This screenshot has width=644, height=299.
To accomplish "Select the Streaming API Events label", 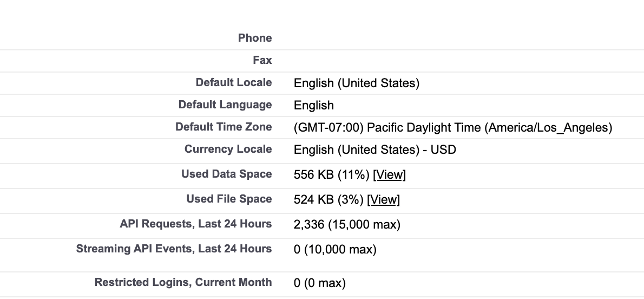I will 174,249.
